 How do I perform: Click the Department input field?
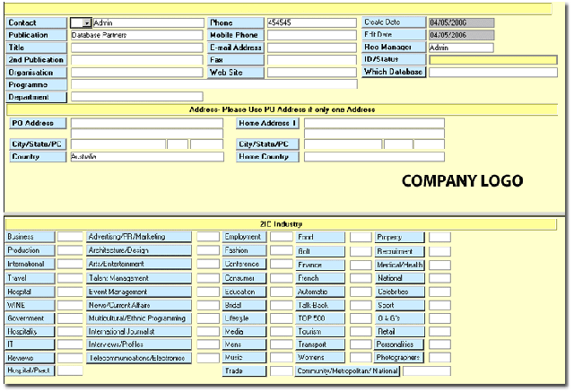click(136, 97)
